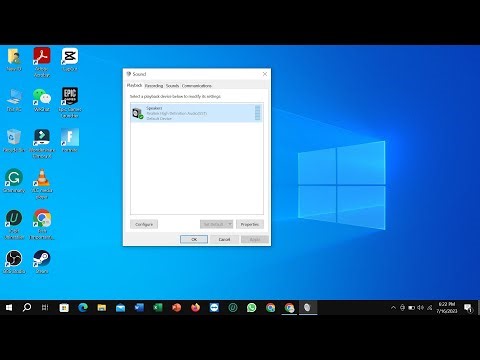Select the Grammarly desktop shortcut

(14, 181)
